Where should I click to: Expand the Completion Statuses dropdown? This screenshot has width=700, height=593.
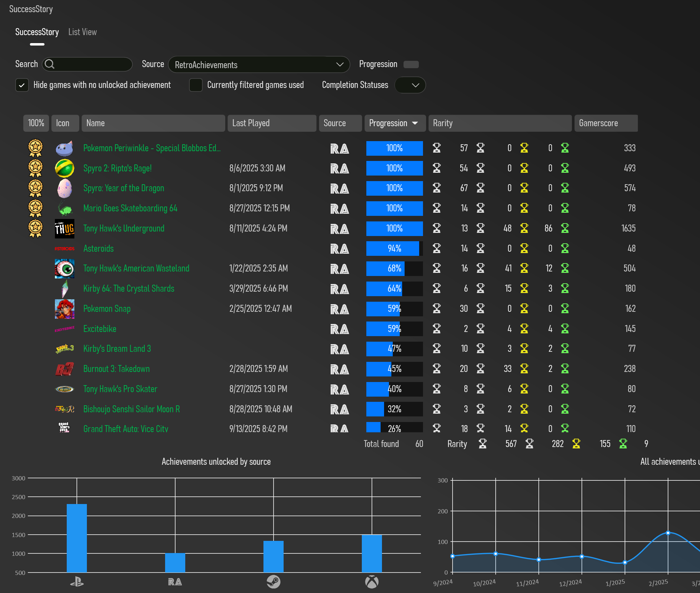[x=410, y=85]
